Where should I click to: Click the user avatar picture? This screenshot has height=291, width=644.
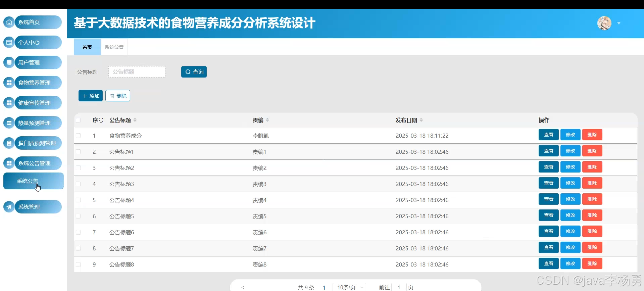pos(604,23)
